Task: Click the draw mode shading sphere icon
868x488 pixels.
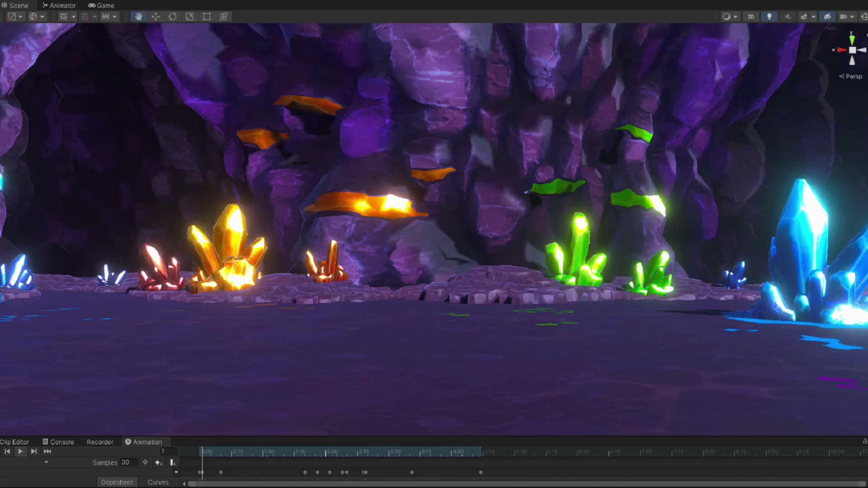Action: 726,17
